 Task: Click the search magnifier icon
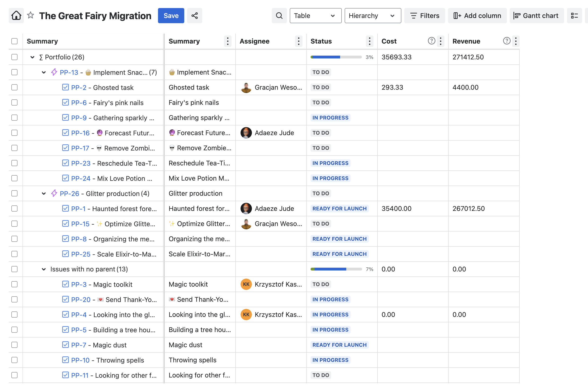[x=279, y=15]
